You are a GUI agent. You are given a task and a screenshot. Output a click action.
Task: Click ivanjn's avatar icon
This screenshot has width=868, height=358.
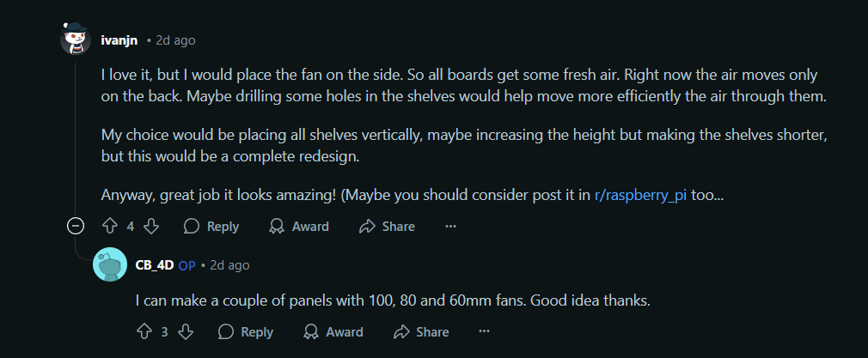coord(75,39)
